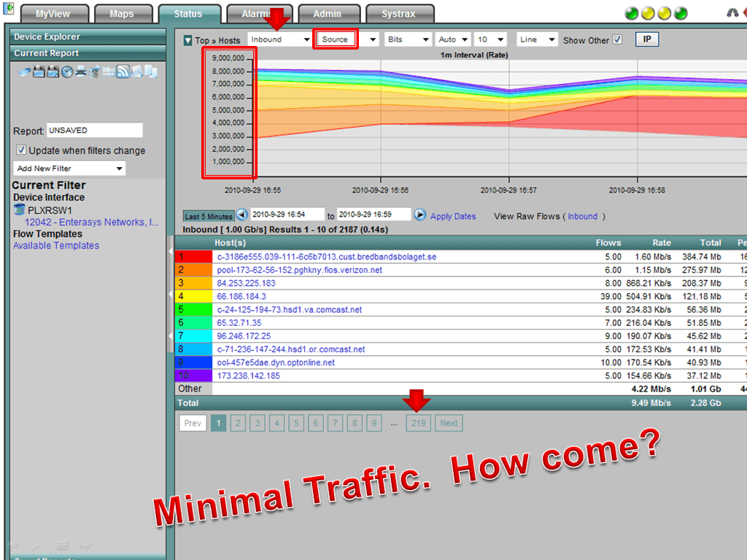Switch to the MyView tab
Viewport: 747px width, 560px height.
[x=53, y=14]
